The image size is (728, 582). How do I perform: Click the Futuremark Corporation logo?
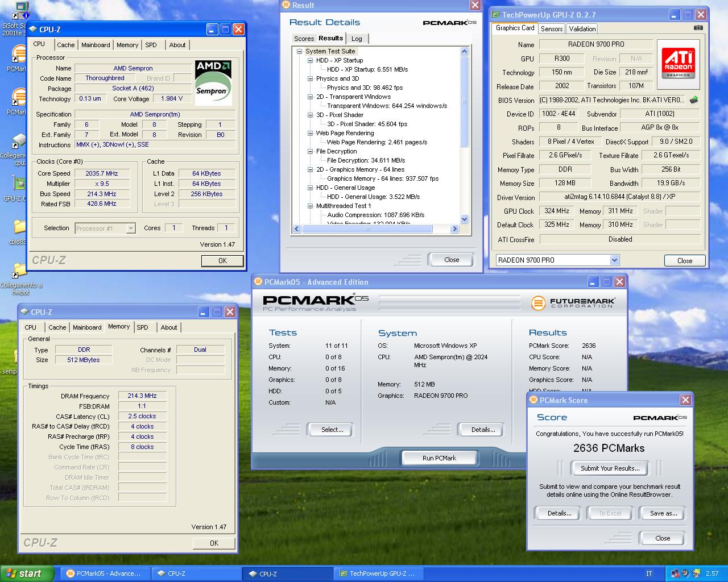pos(573,303)
